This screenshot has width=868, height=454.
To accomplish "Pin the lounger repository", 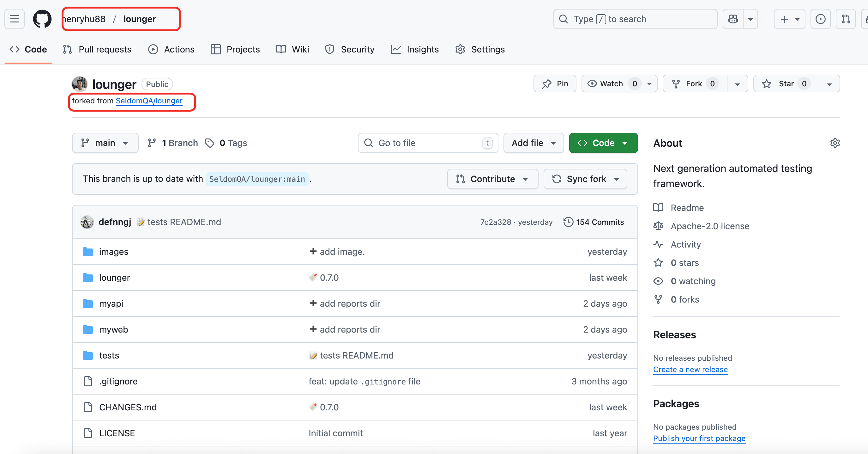I will click(x=555, y=84).
